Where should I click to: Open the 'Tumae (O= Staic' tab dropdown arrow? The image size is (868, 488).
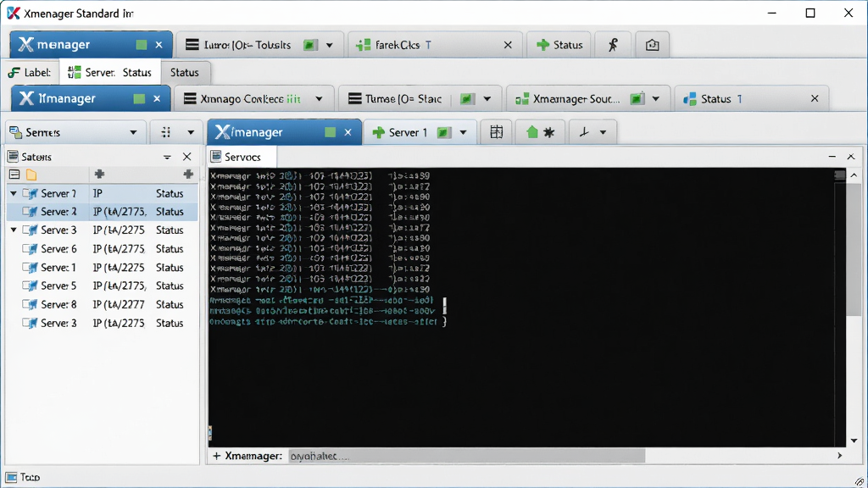click(x=487, y=99)
